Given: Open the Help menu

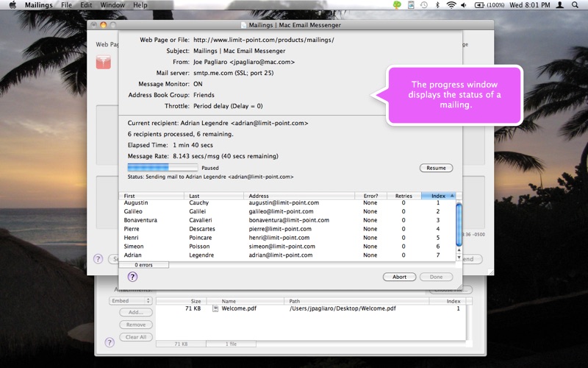Looking at the screenshot, I should (x=140, y=5).
